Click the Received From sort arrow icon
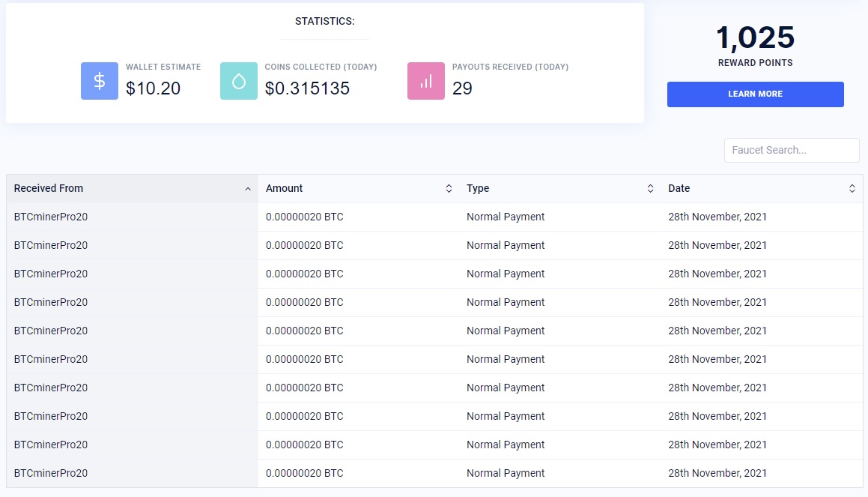Image resolution: width=868 pixels, height=497 pixels. tap(248, 189)
